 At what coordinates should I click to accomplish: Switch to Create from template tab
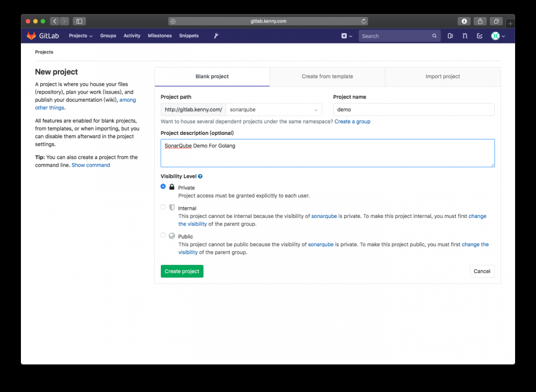tap(327, 77)
